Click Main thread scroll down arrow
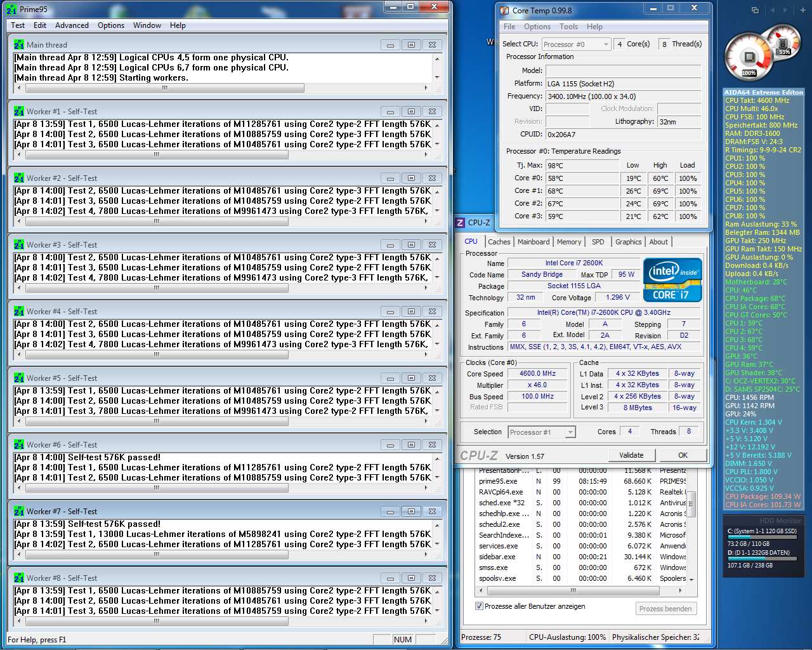Image resolution: width=812 pixels, height=650 pixels. (x=437, y=78)
